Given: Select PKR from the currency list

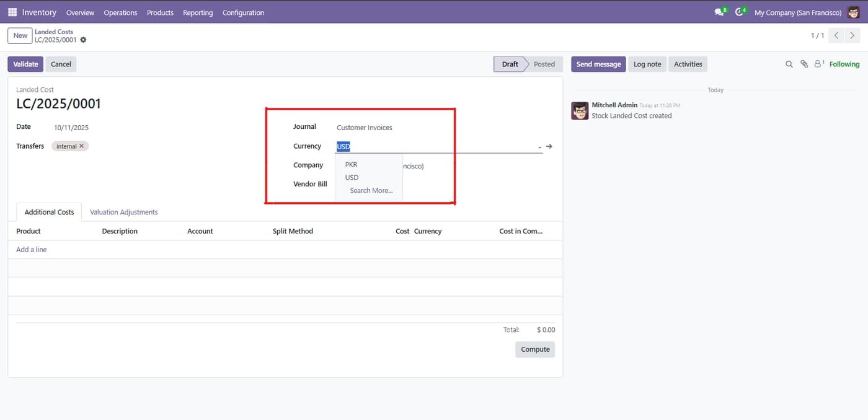Looking at the screenshot, I should 369,165.
